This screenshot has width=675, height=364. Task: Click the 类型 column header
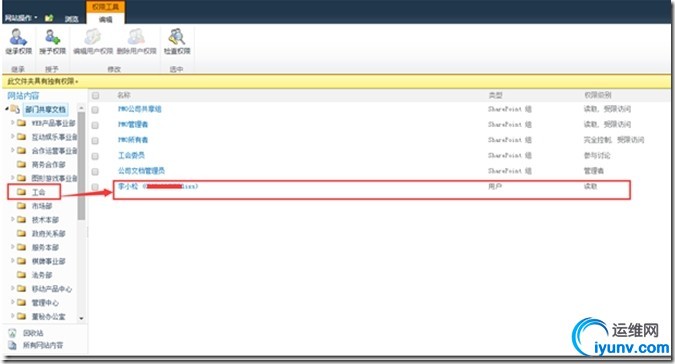point(495,95)
